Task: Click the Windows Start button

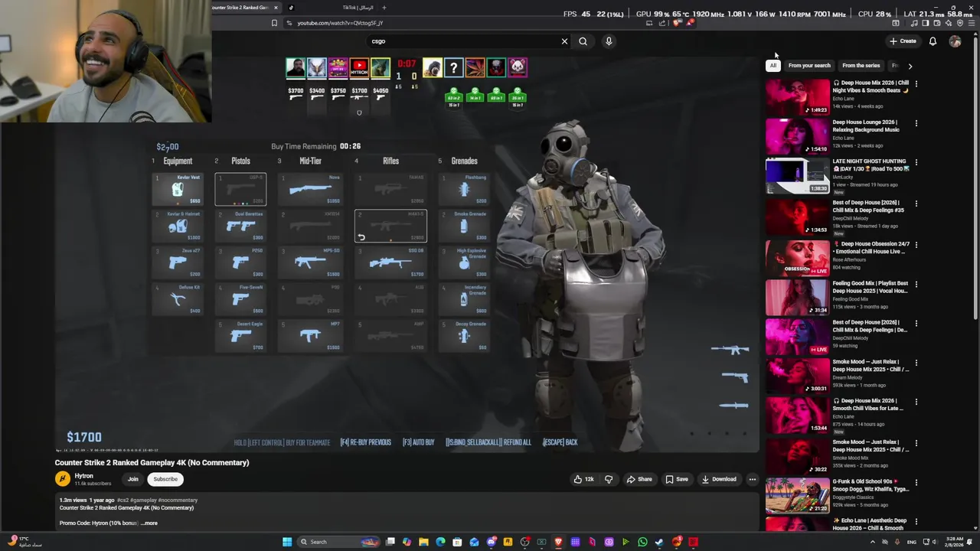Action: click(287, 542)
